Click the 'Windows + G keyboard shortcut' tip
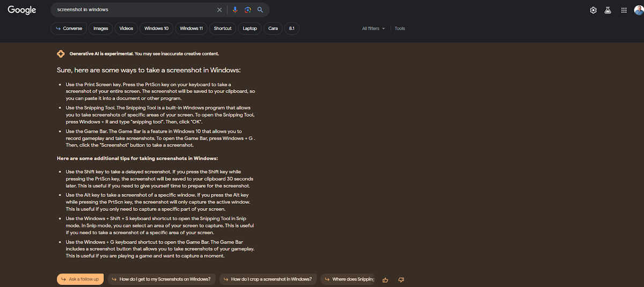Image resolution: width=644 pixels, height=287 pixels. pyautogui.click(x=160, y=249)
